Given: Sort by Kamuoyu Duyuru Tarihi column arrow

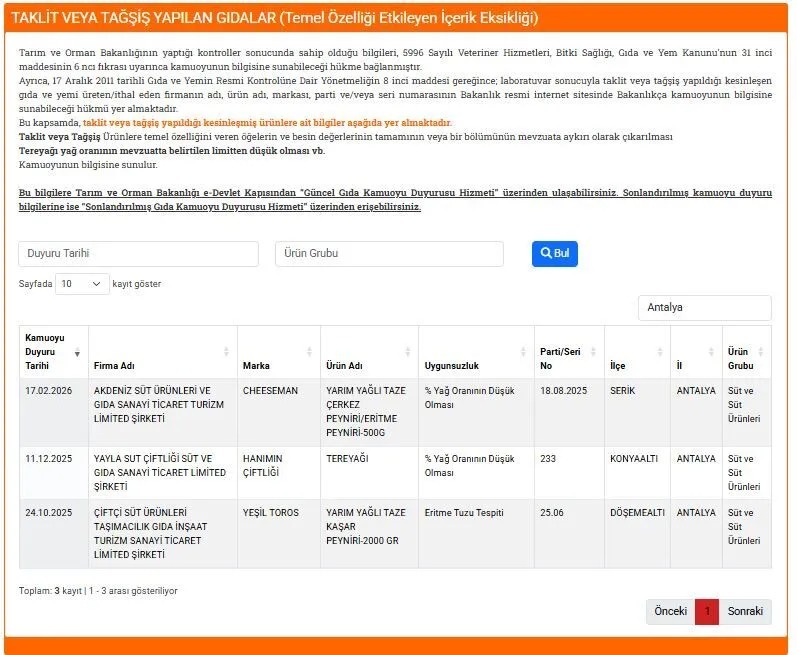Looking at the screenshot, I should coord(78,352).
